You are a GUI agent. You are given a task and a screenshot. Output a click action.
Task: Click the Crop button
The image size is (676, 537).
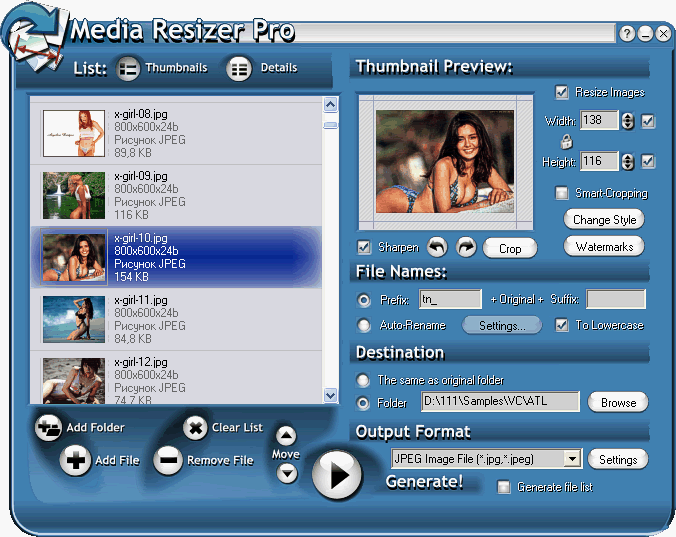pyautogui.click(x=510, y=248)
